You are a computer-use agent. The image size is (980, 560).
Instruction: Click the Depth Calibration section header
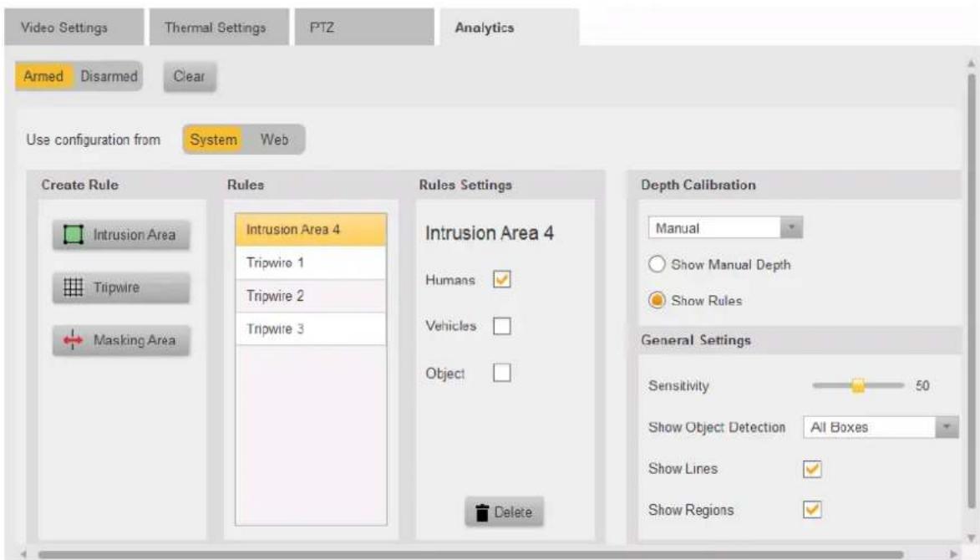coord(698,185)
